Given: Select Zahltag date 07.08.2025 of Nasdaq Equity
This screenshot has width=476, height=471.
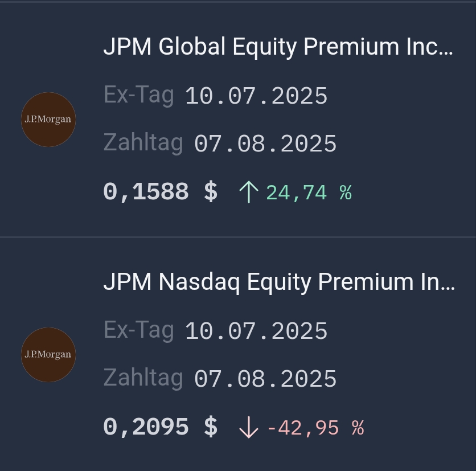Looking at the screenshot, I should point(265,379).
